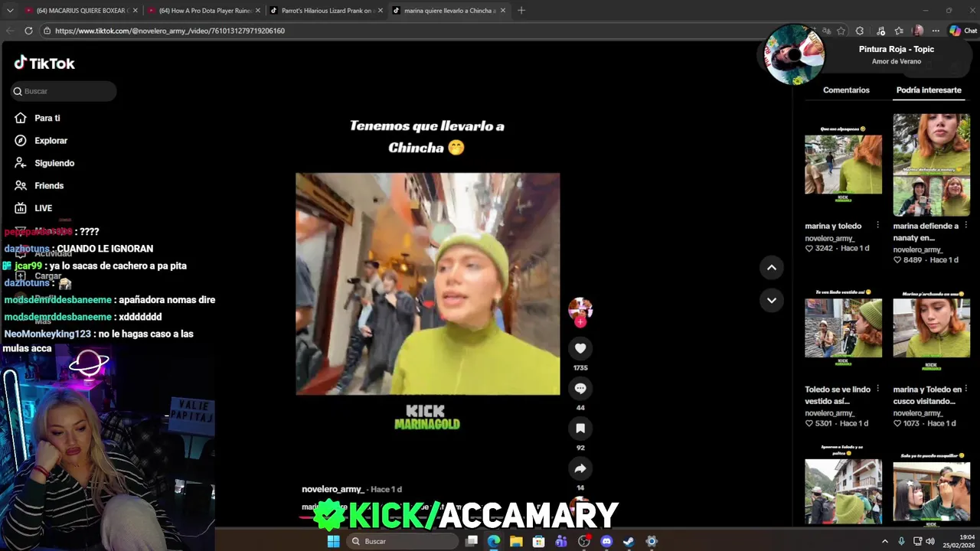Open Microsoft Teams from taskbar
980x551 pixels.
[561, 541]
